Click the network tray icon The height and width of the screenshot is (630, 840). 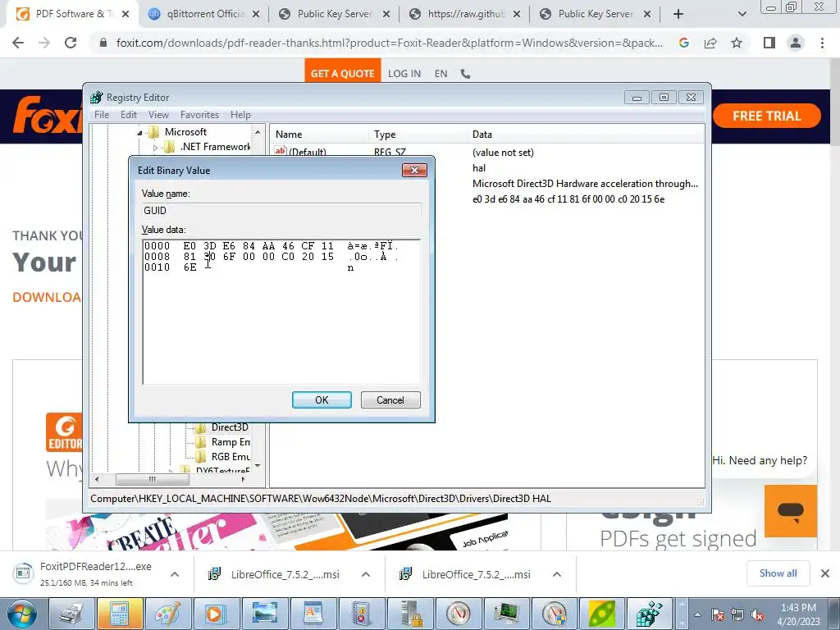[737, 615]
